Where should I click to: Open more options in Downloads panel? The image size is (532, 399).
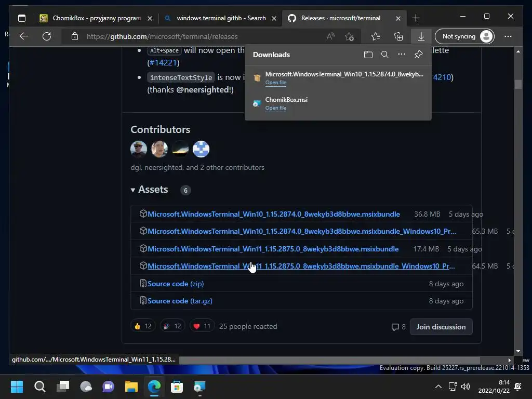(402, 54)
